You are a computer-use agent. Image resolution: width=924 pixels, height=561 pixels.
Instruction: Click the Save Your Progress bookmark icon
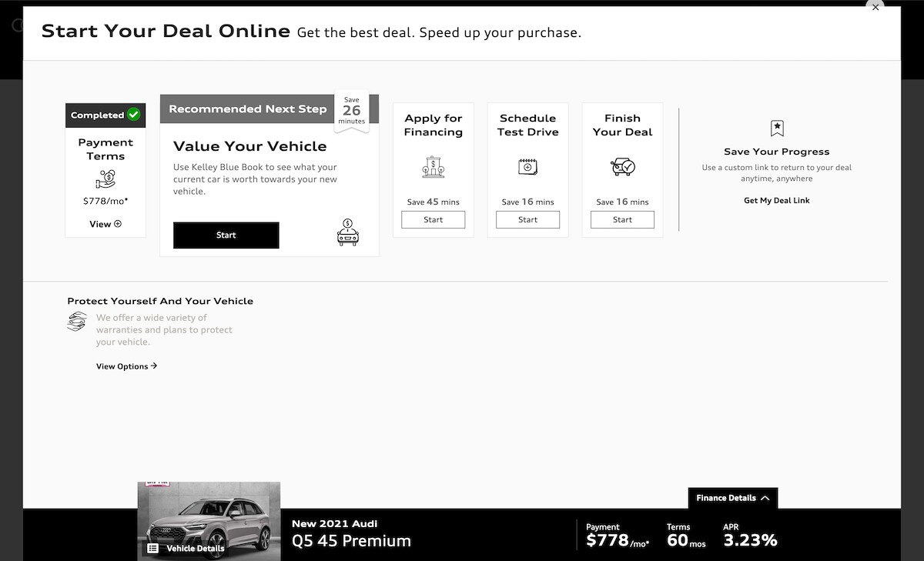pos(777,129)
